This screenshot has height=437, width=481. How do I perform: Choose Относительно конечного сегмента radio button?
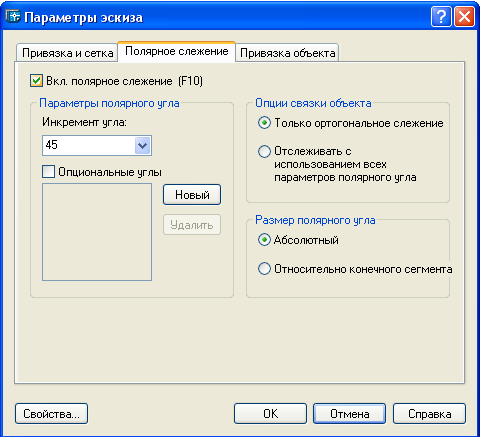(x=264, y=269)
